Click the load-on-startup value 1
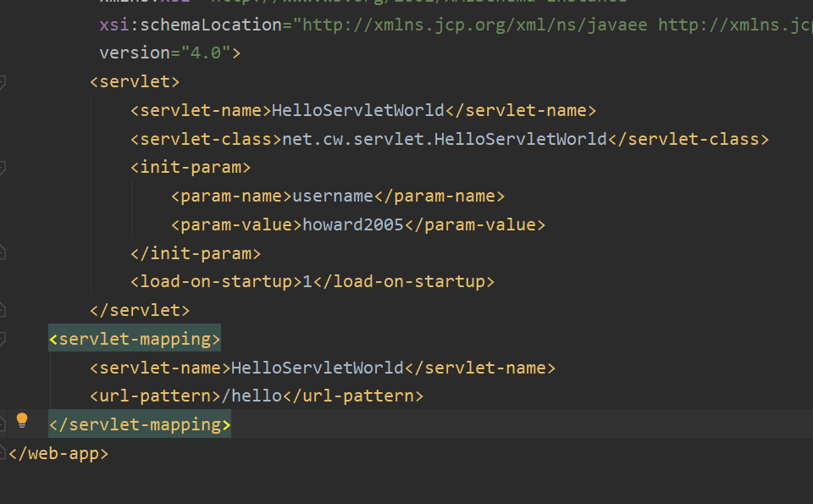This screenshot has width=813, height=504. coord(307,281)
